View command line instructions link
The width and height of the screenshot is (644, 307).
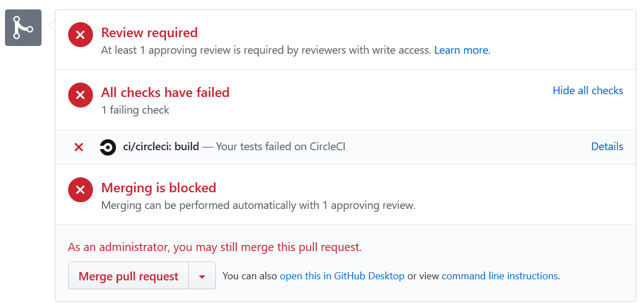tap(499, 276)
